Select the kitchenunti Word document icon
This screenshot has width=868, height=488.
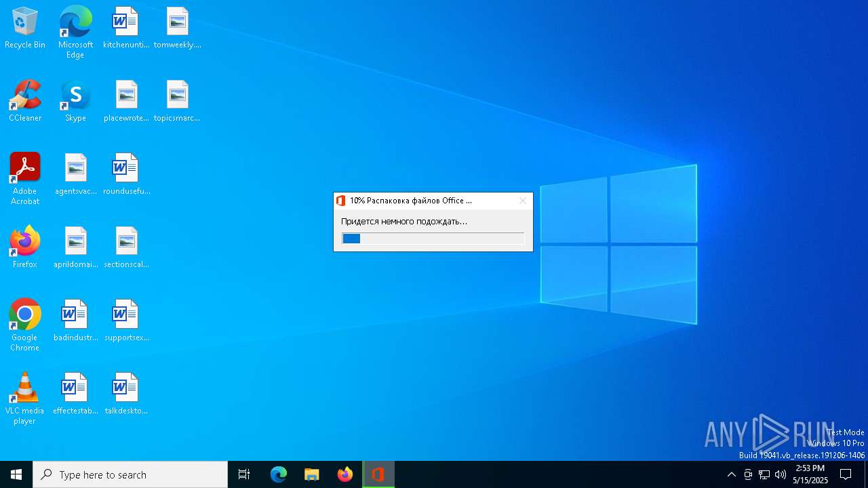tap(126, 28)
